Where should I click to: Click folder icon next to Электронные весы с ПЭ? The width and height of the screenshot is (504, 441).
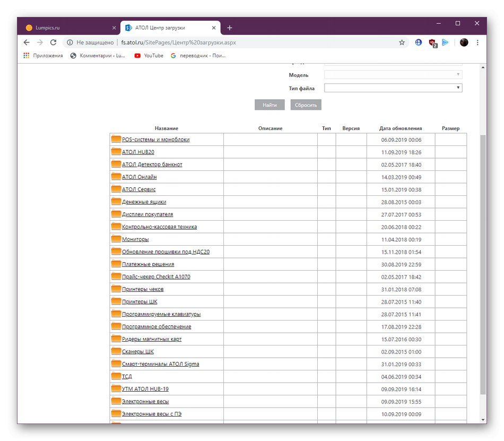click(116, 414)
